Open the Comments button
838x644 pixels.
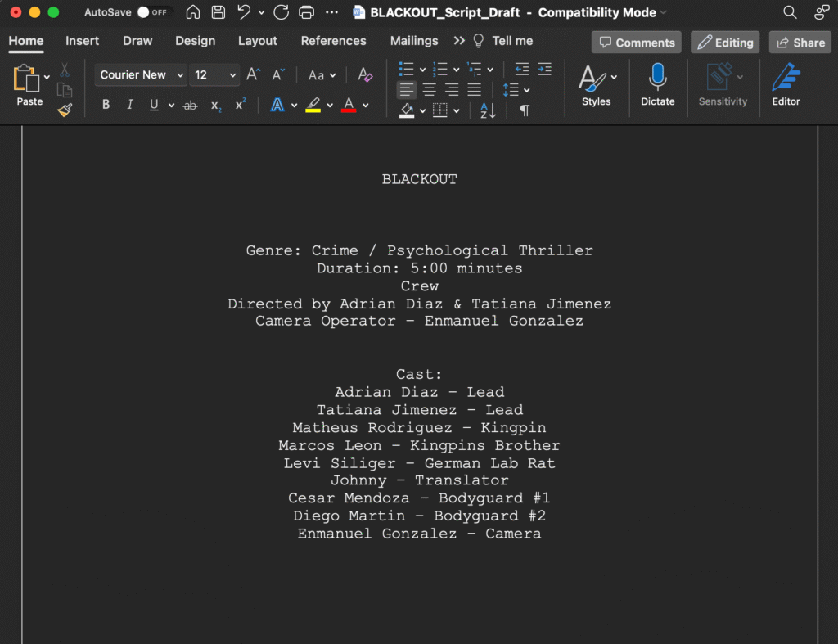[x=637, y=43]
